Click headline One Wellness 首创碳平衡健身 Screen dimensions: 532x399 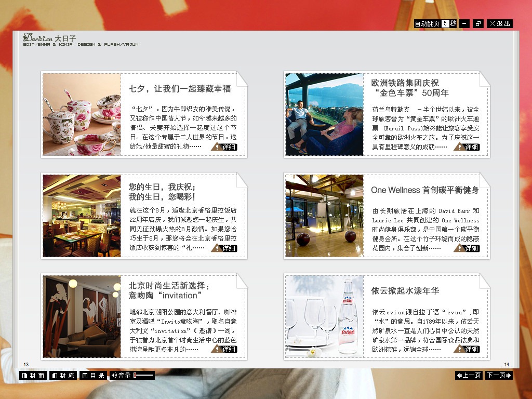click(425, 190)
